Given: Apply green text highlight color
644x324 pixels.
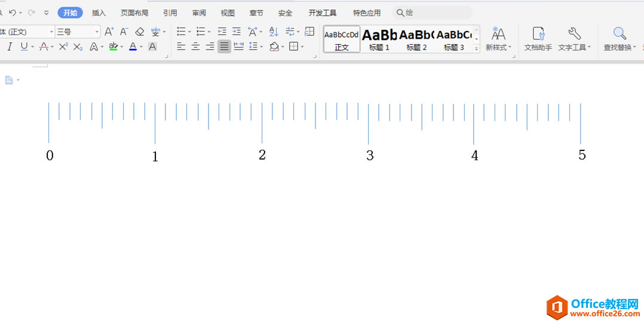Looking at the screenshot, I should [x=114, y=47].
